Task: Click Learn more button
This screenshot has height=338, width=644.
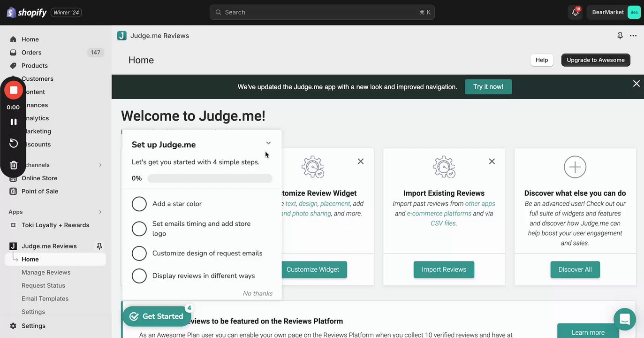Action: pyautogui.click(x=588, y=332)
